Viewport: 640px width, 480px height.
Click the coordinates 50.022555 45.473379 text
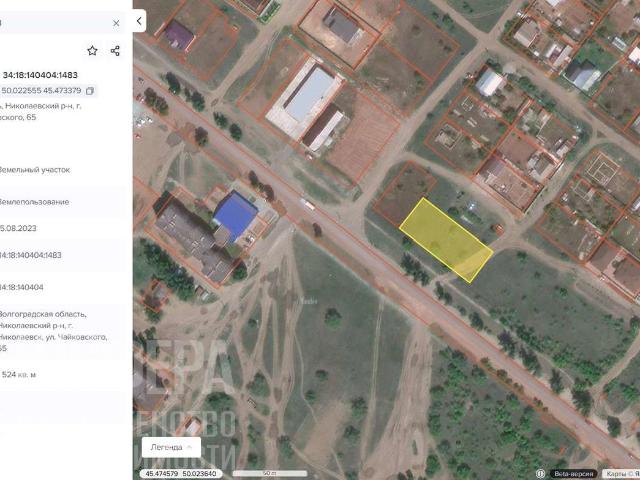point(40,91)
